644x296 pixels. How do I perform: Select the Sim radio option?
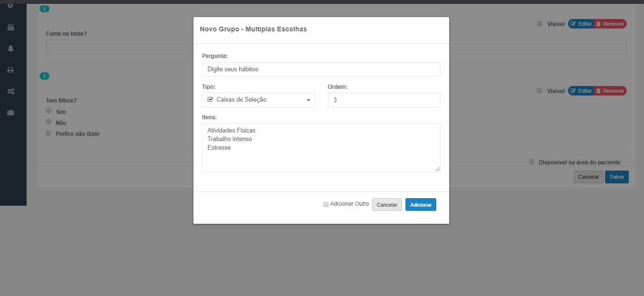(48, 111)
